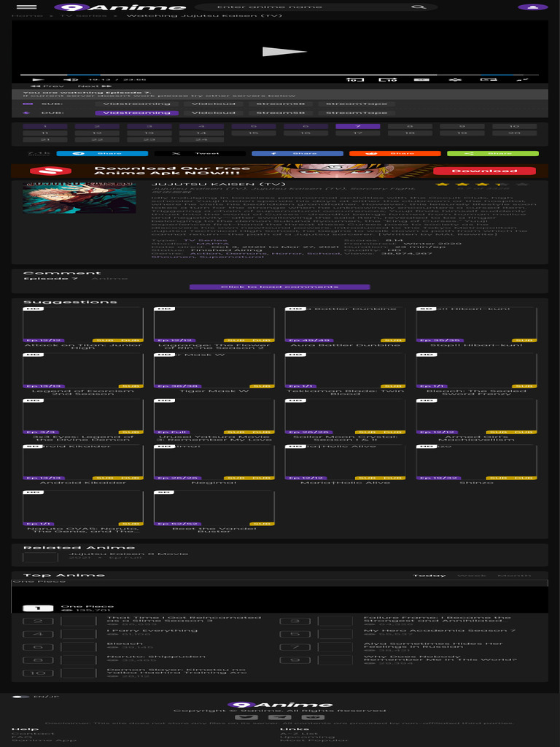Screen dimensions: 560x747
Task: Open the hamburger menu icon
Action: tap(27, 7)
